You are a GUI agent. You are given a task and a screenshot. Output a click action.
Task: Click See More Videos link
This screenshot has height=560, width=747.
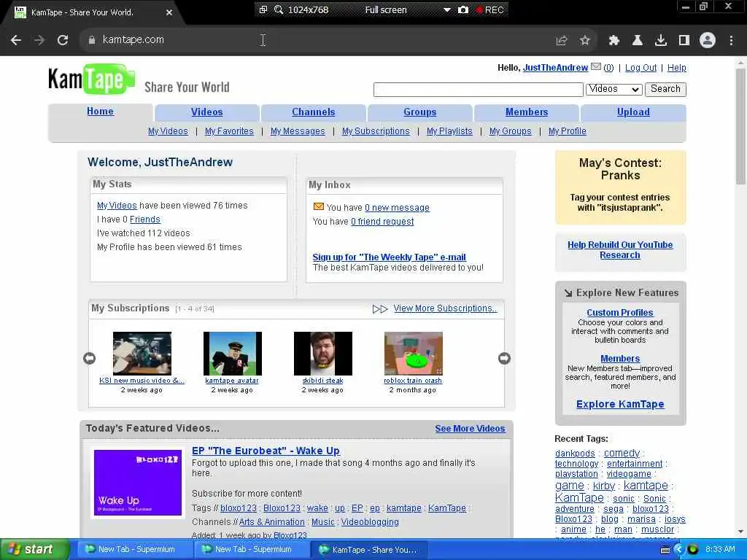click(471, 429)
